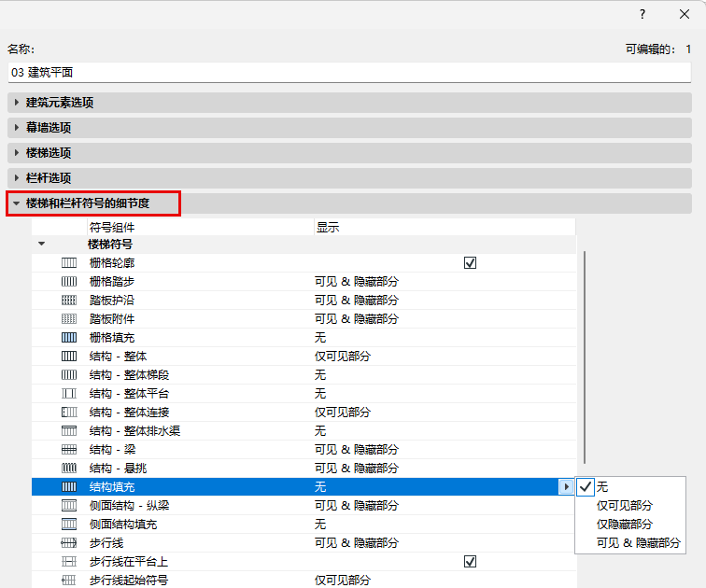Click 踏板附件 display value
Viewport: 706px width, 588px height.
pyautogui.click(x=357, y=319)
